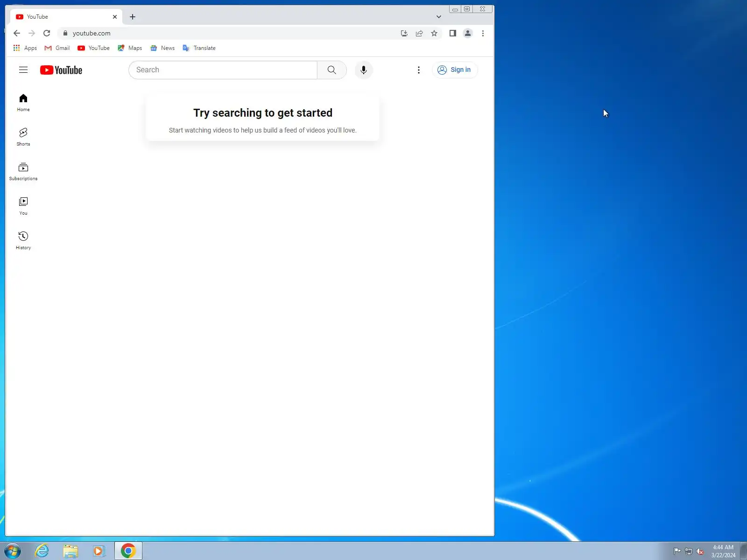
Task: Open a new tab with the plus button
Action: click(133, 17)
